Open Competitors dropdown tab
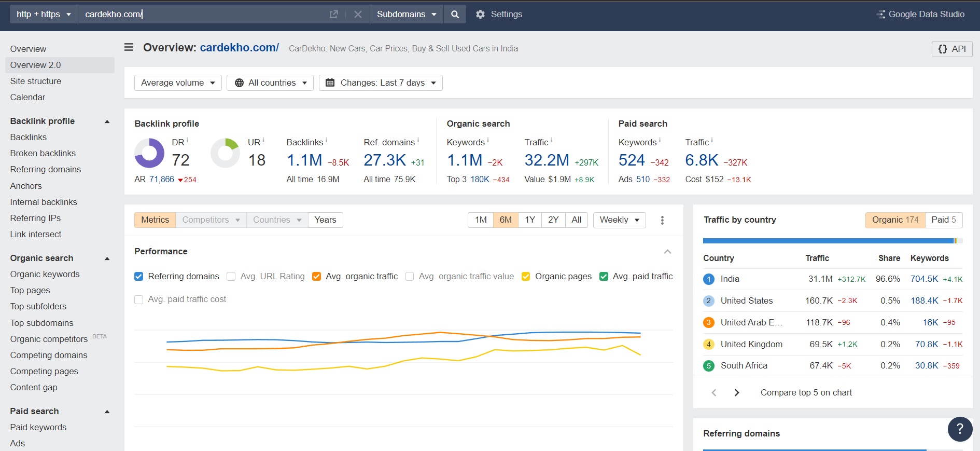The width and height of the screenshot is (980, 451). [x=211, y=220]
